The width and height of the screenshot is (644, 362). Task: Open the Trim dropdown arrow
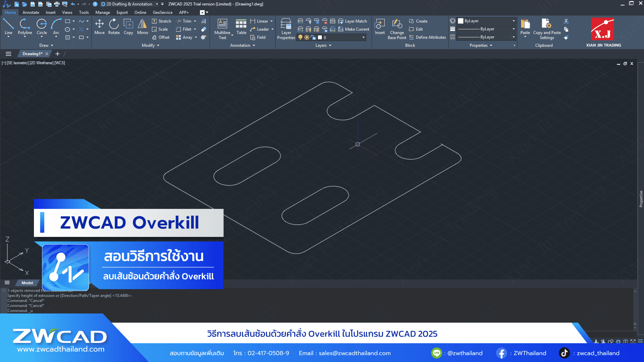[195, 21]
